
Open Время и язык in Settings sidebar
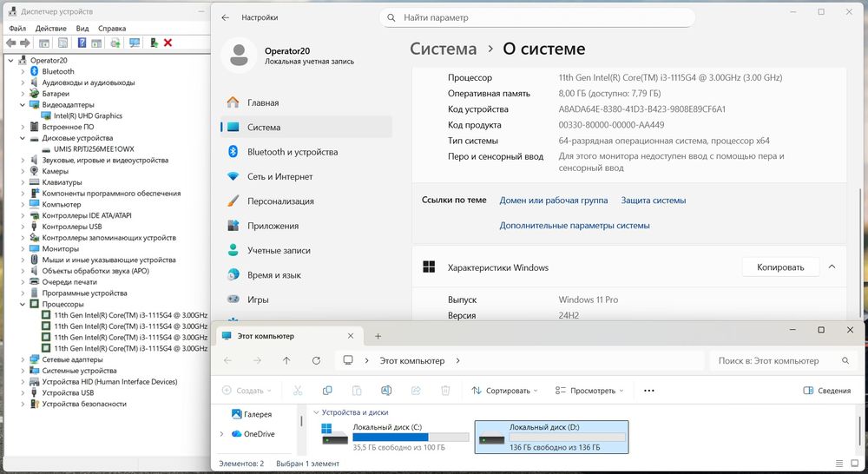point(306,275)
